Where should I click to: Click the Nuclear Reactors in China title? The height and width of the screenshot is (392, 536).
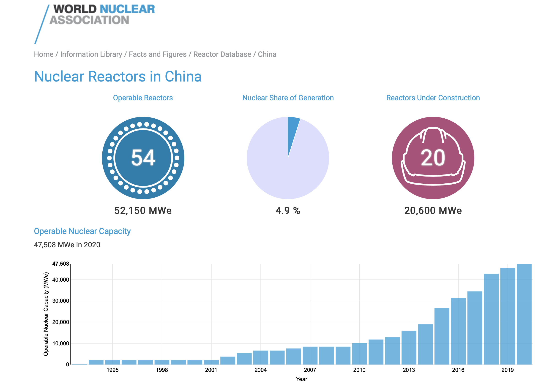pyautogui.click(x=118, y=76)
